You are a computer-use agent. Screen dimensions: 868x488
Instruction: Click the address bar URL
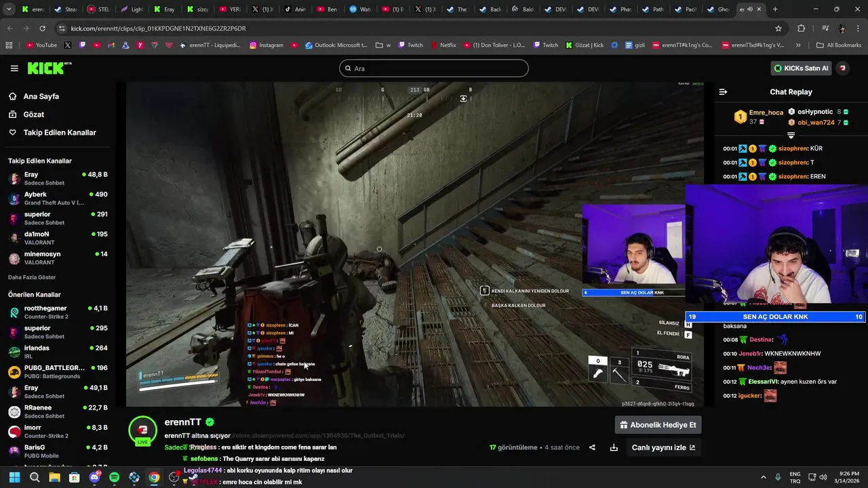pyautogui.click(x=158, y=28)
